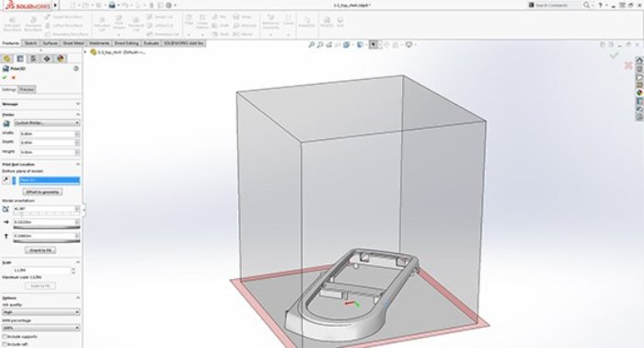Viewport: 644px width, 348px height.
Task: Click the Scale to Fit button
Action: tap(40, 286)
